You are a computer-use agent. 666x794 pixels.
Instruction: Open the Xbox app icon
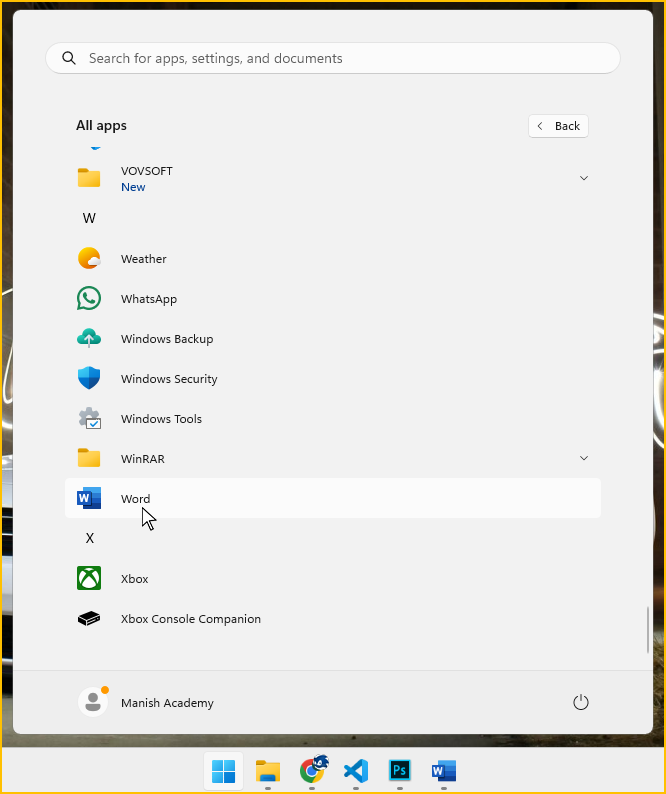pos(89,579)
